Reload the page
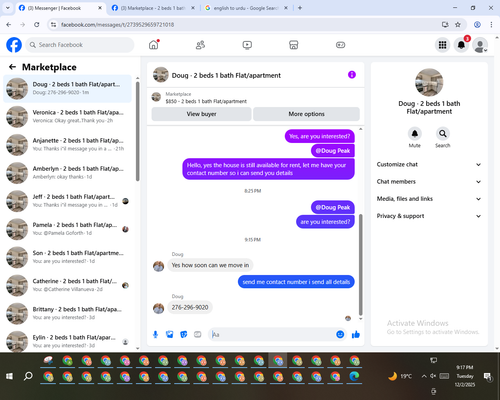Image resolution: width=500 pixels, height=400 pixels. tap(37, 25)
